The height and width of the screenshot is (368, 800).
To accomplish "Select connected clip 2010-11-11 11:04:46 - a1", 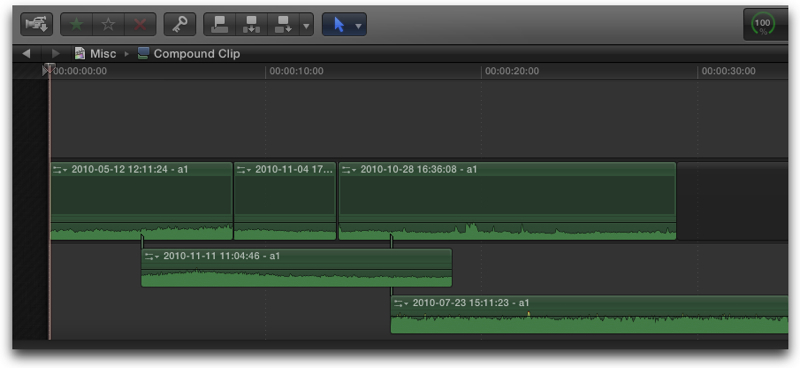I will 296,267.
